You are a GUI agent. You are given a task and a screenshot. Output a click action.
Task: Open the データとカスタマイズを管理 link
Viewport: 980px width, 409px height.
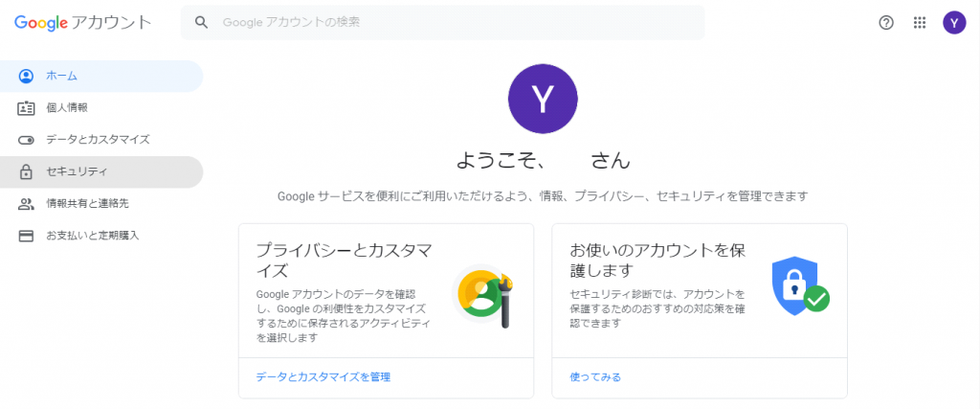tap(323, 377)
